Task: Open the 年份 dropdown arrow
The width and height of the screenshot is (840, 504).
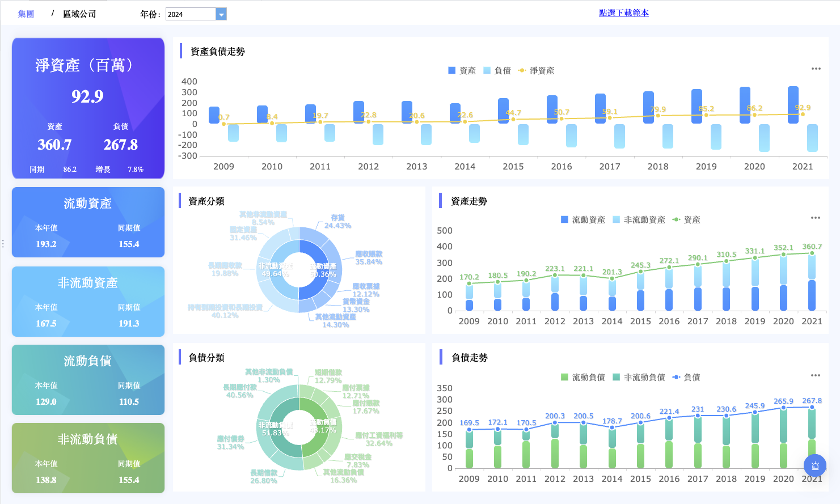Action: (221, 14)
